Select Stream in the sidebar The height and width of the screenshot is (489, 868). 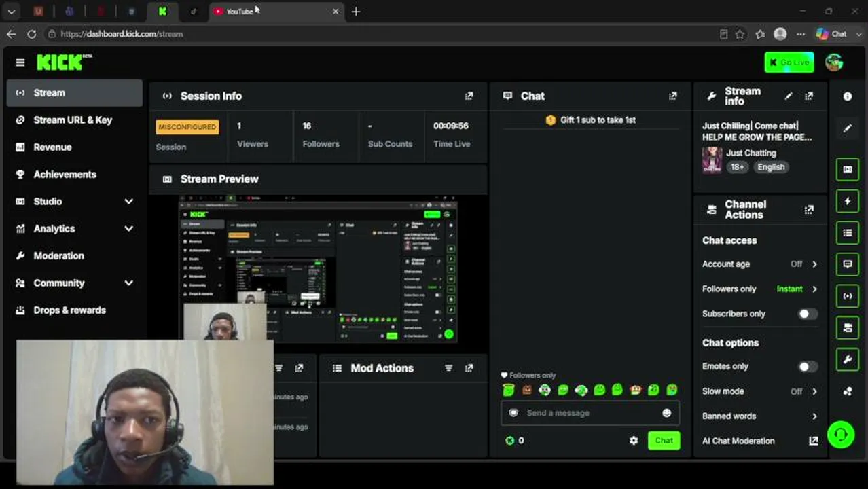click(x=75, y=93)
